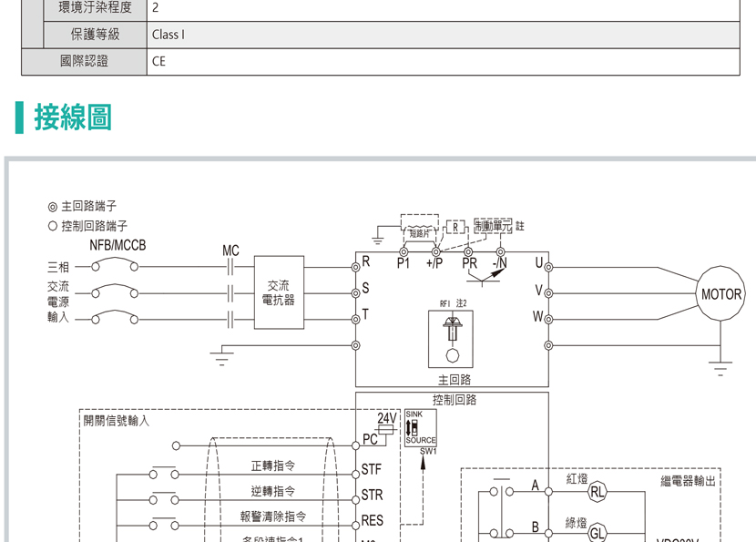Click the double-circle main terminal legend symbol
Screen dimensions: 756x542
(53, 207)
